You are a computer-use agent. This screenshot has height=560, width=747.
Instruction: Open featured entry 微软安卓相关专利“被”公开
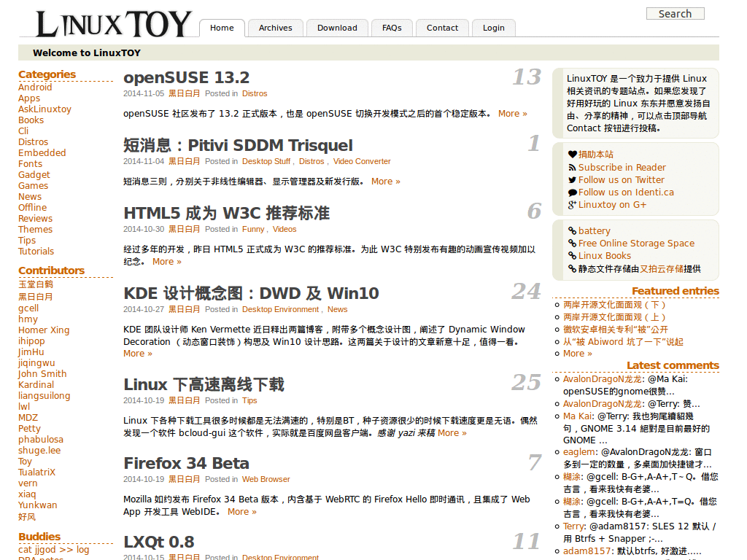coord(616,330)
